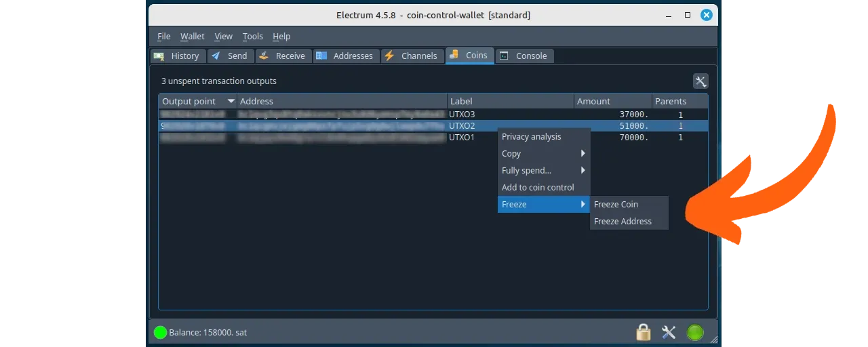Select the UTXO2 label cell
Viewport: 868px width, 347px height.
(511, 126)
